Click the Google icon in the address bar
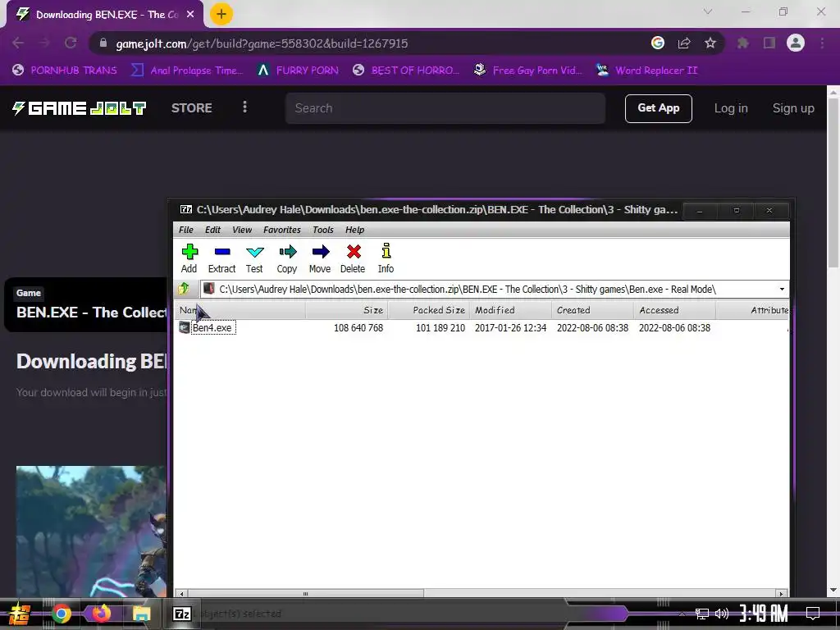The height and width of the screenshot is (630, 840). point(658,43)
